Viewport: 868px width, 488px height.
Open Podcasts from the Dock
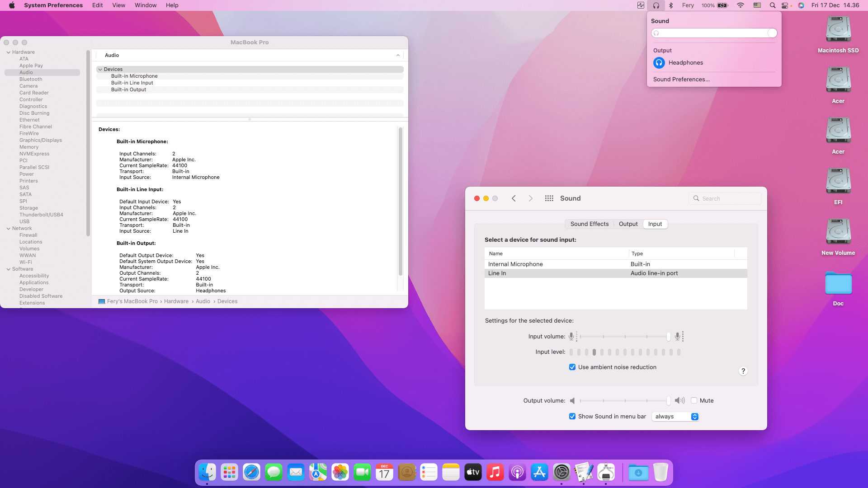click(517, 472)
